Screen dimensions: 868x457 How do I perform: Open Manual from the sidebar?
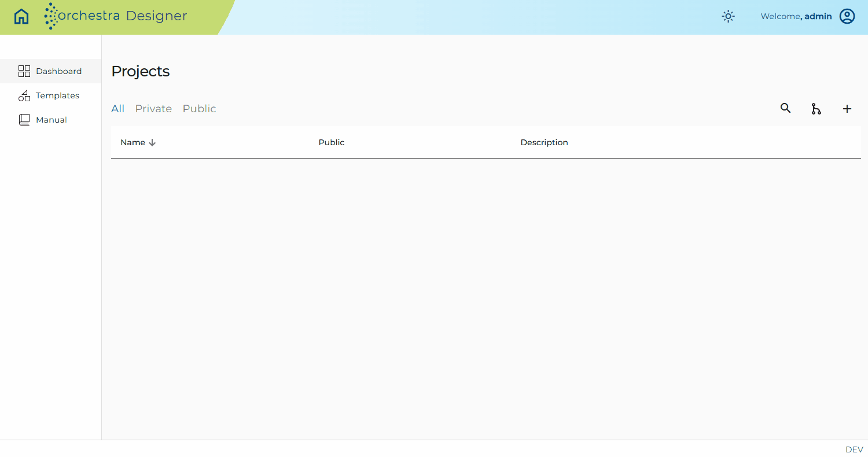coord(50,120)
